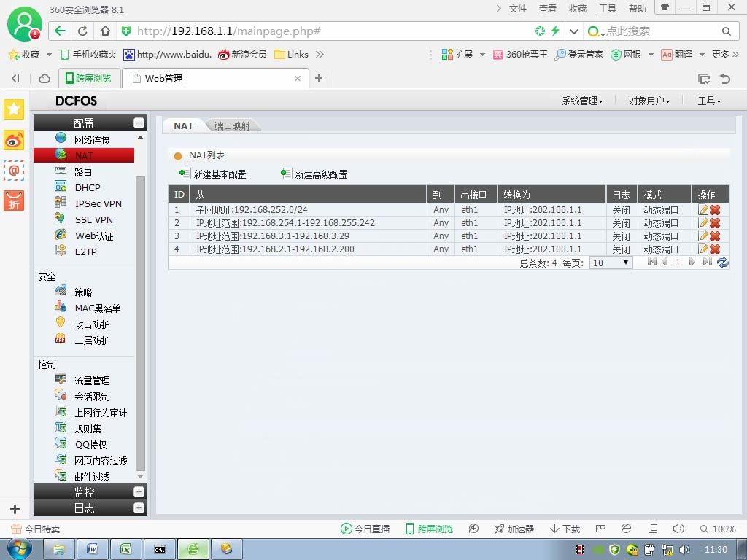Expand the 监控 section
Viewport: 747px width, 560px height.
click(139, 492)
